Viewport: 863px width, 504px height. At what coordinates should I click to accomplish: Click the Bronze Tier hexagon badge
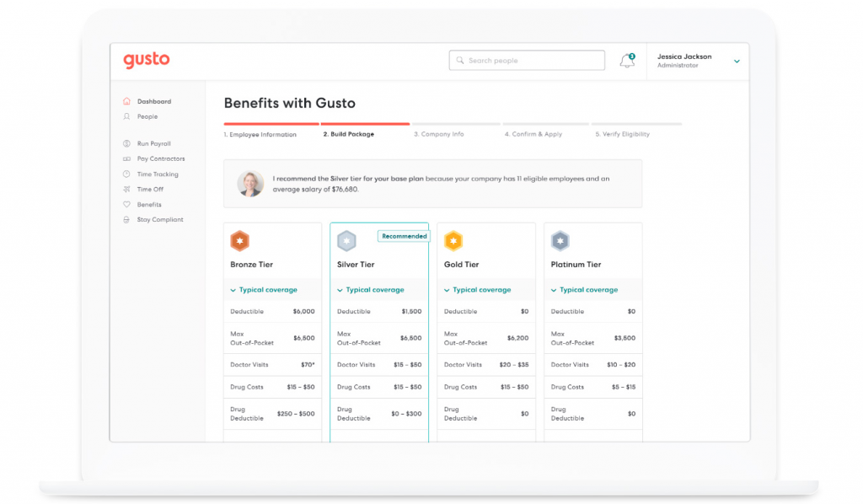pos(239,242)
